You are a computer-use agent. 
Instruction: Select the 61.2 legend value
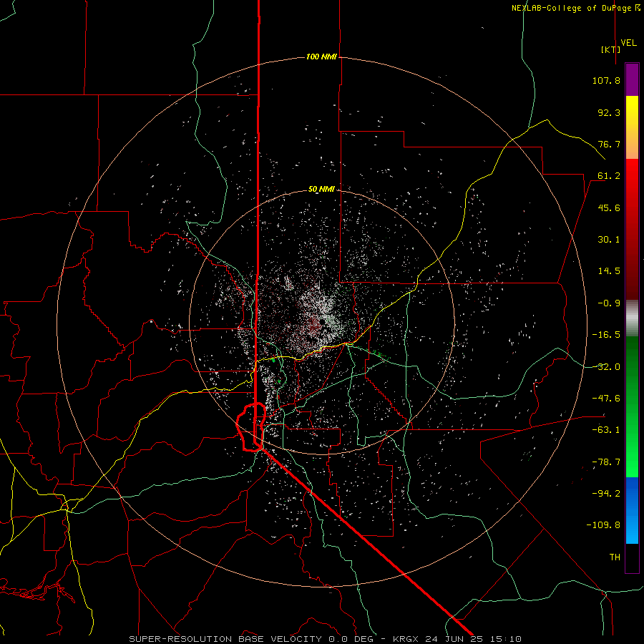click(x=609, y=176)
